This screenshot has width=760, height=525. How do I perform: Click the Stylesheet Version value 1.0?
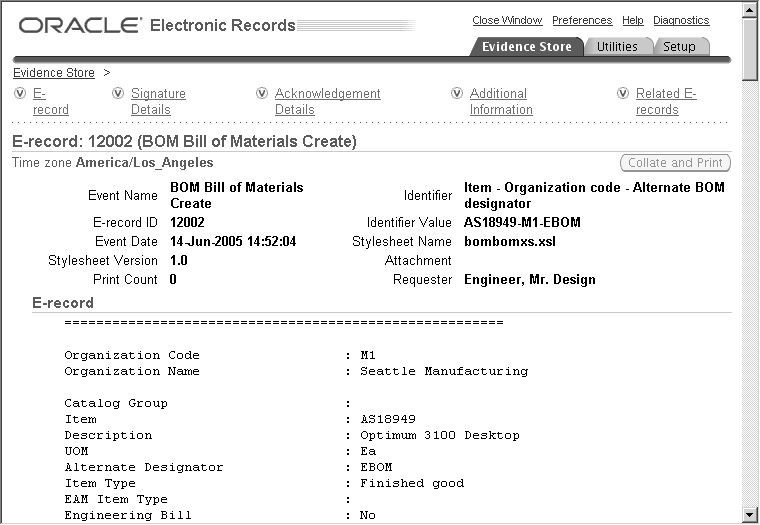178,261
